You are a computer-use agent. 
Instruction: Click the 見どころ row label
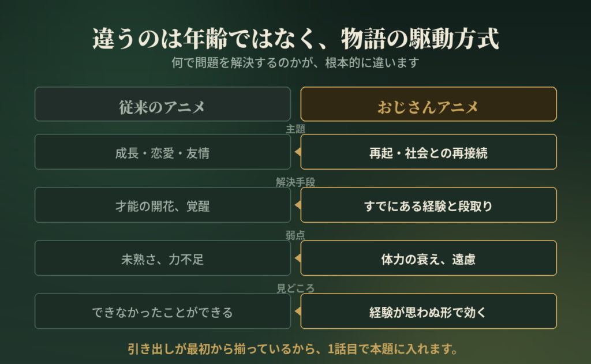click(x=295, y=288)
